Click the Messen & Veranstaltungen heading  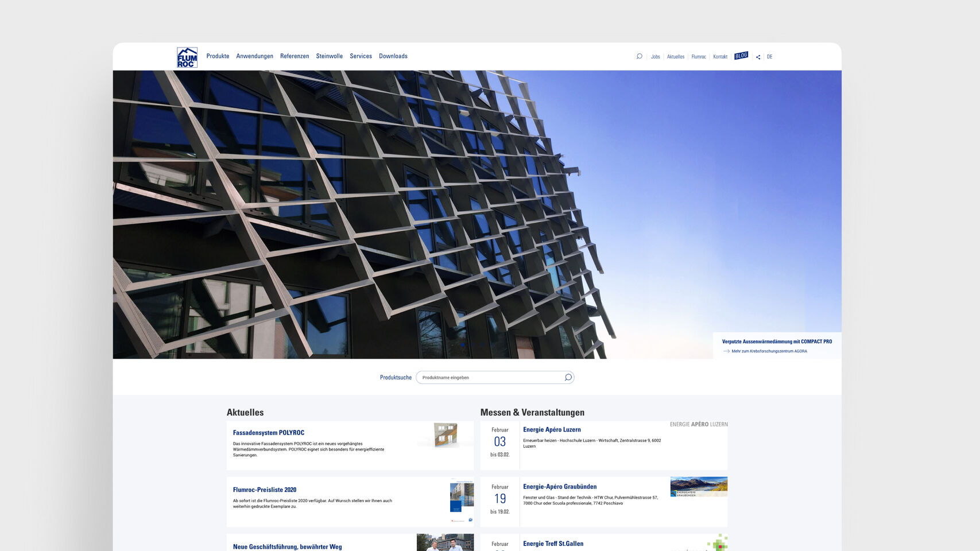point(532,412)
